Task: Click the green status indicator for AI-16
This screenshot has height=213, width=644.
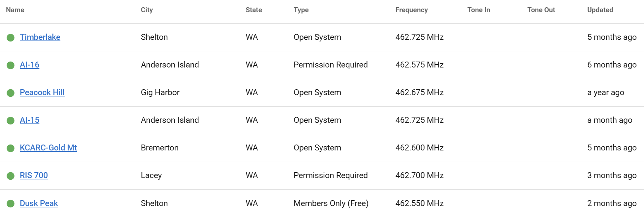Action: [11, 65]
